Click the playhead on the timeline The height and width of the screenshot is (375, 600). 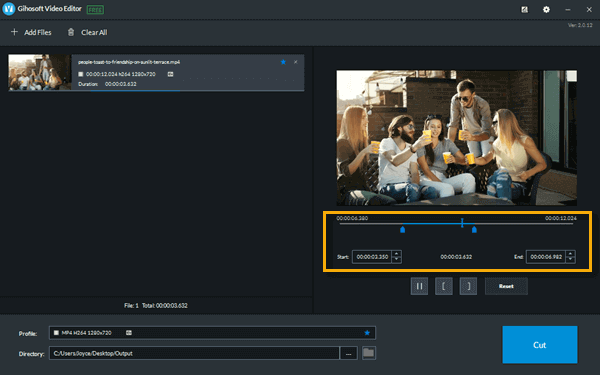pyautogui.click(x=462, y=223)
